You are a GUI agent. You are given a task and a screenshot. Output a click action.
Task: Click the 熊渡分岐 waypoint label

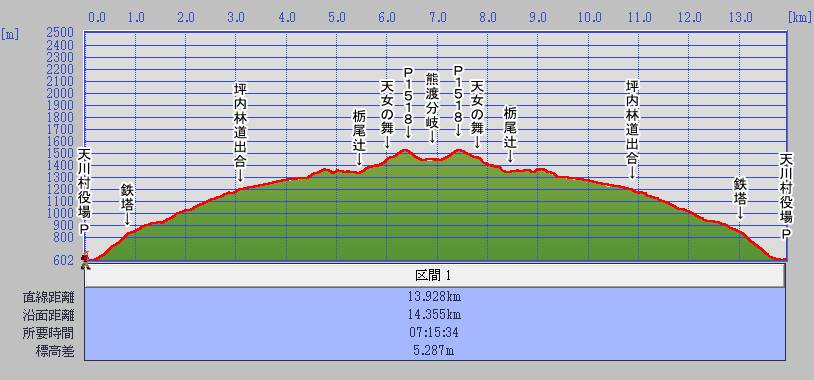click(432, 107)
